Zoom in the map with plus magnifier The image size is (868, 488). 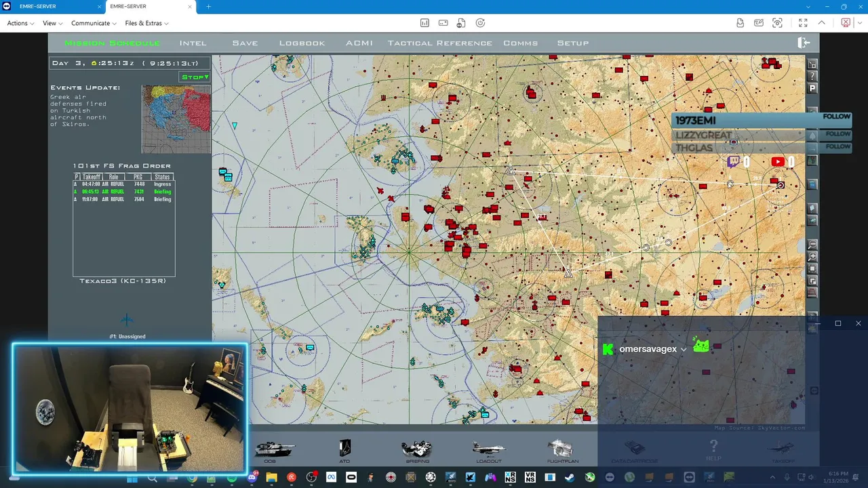point(812,257)
